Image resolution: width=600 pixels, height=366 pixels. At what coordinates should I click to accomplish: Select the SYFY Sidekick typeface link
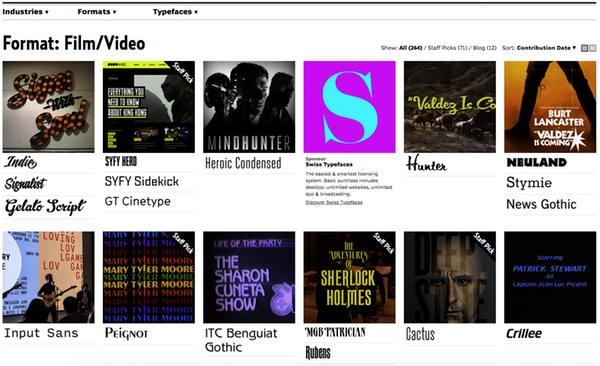[142, 181]
